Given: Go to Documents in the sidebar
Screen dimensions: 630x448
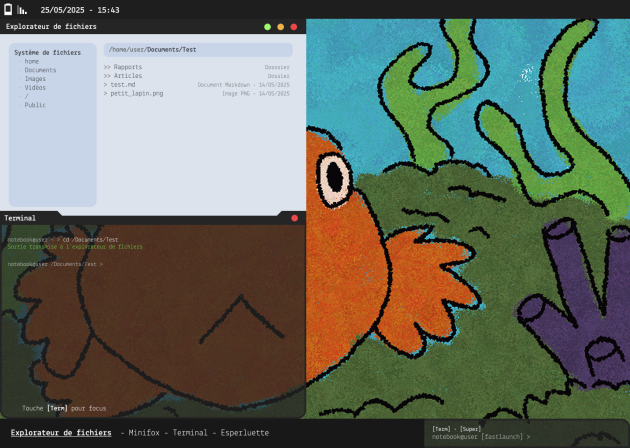Looking at the screenshot, I should click(x=40, y=70).
